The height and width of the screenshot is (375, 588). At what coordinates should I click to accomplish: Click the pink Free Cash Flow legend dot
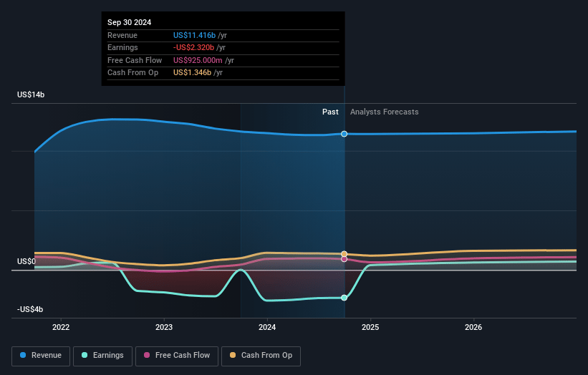click(147, 355)
